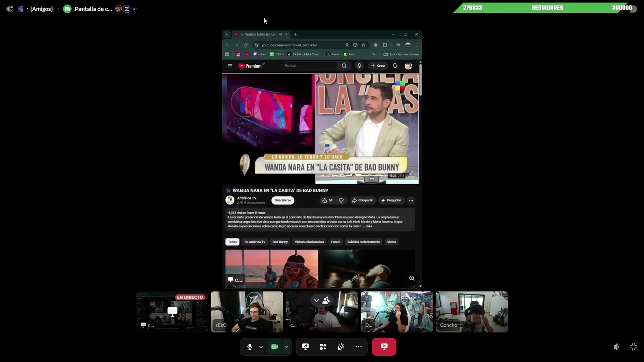Image resolution: width=644 pixels, height=362 pixels.
Task: Click the YouTube video player
Action: pyautogui.click(x=320, y=129)
